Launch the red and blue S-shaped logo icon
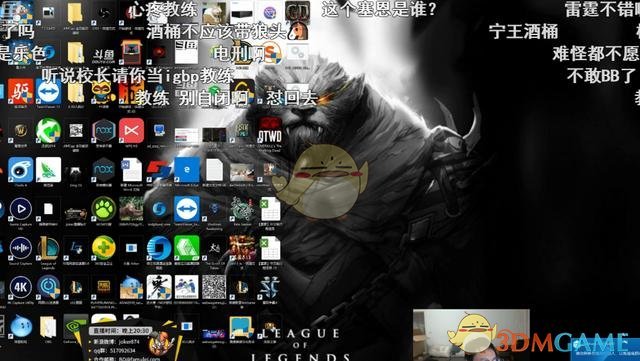 (x=159, y=169)
